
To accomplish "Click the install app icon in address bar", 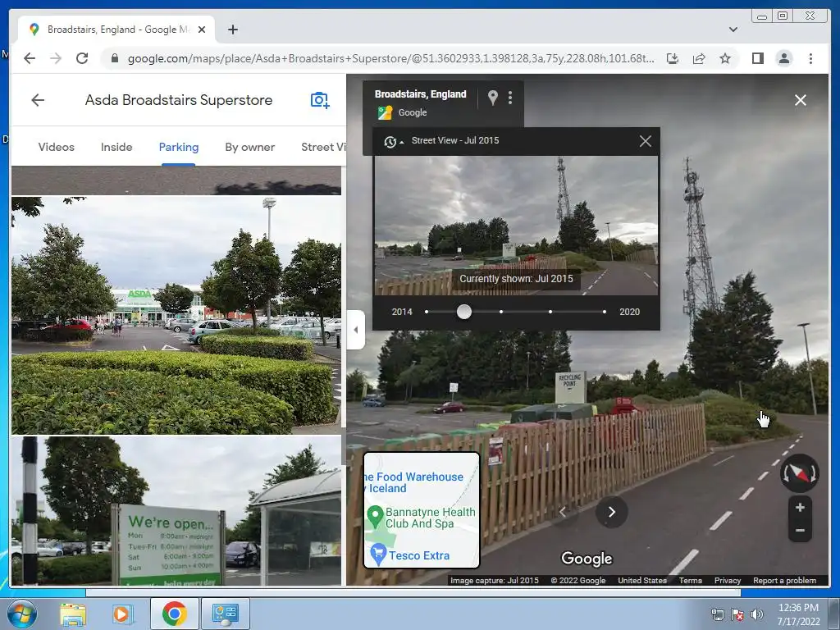I will [673, 58].
